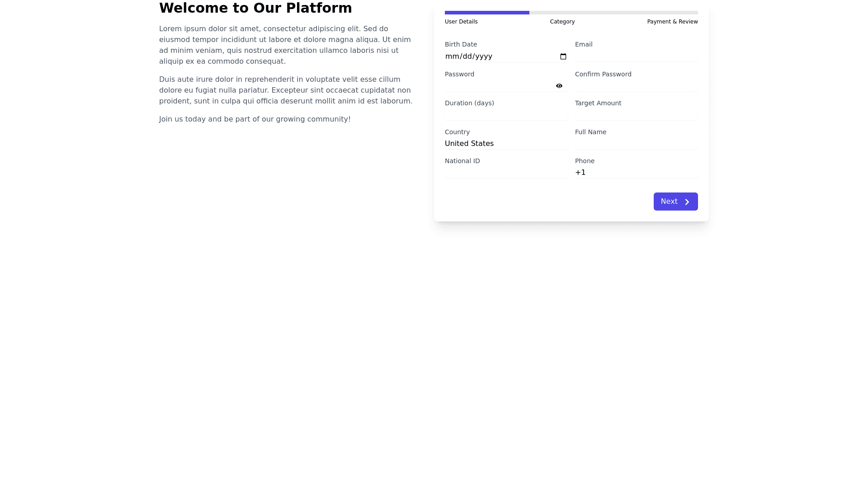
Task: Focus the Full Name input
Action: [636, 143]
